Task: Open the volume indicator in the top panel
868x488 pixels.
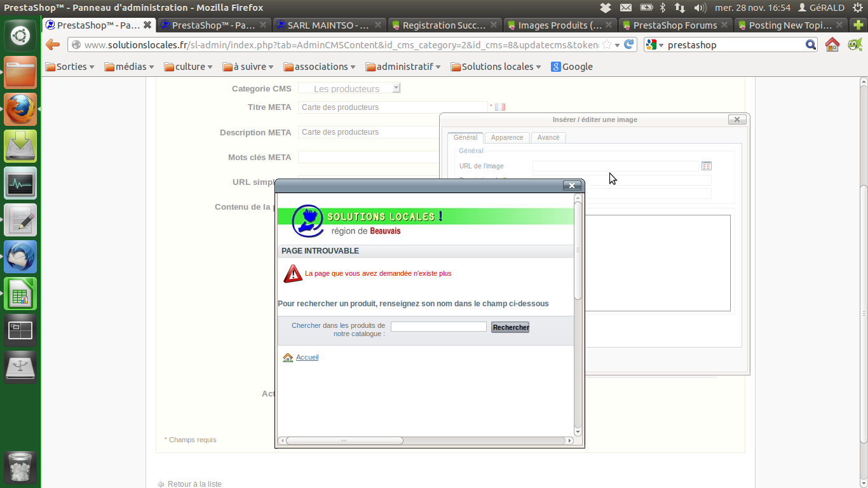Action: pyautogui.click(x=700, y=8)
